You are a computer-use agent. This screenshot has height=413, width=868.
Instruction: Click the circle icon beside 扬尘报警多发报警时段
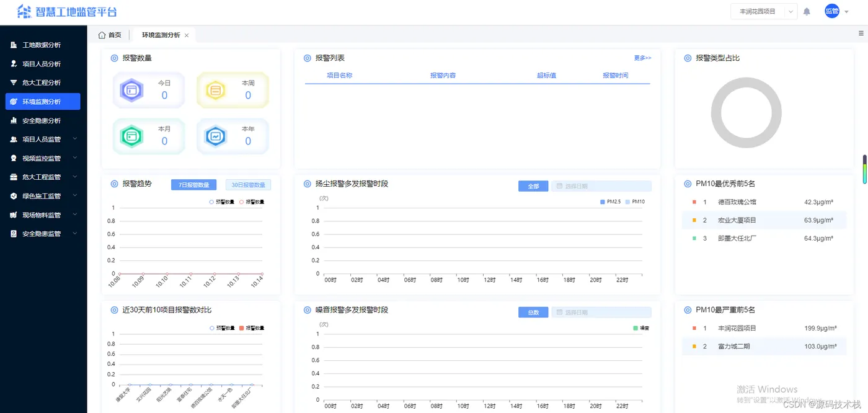[x=307, y=184]
